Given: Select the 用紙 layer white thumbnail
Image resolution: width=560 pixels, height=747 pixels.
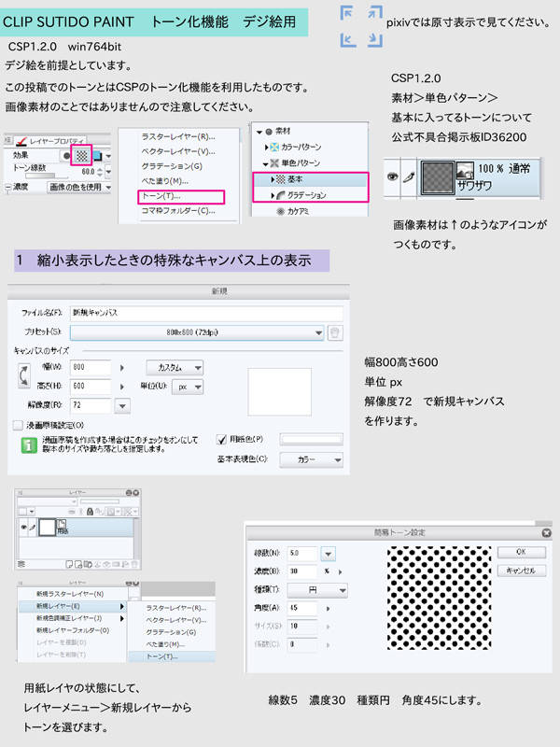Looking at the screenshot, I should (47, 528).
